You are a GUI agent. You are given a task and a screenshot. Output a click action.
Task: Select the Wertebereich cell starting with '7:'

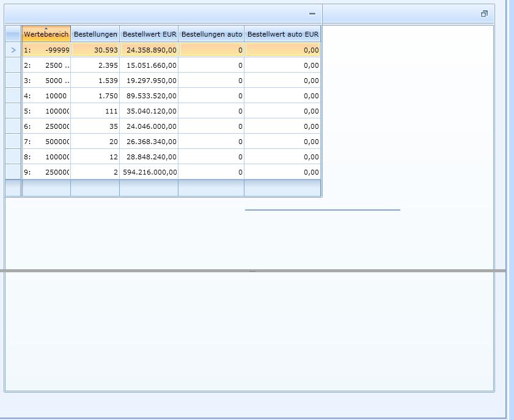[46, 142]
